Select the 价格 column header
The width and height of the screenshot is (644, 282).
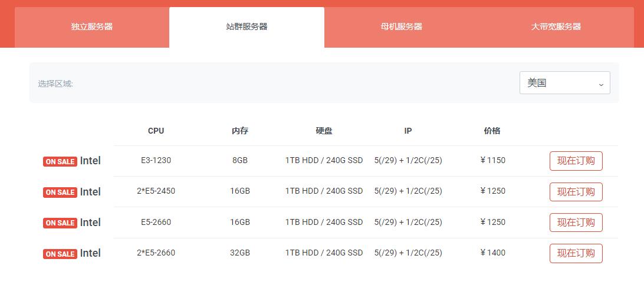tap(492, 131)
